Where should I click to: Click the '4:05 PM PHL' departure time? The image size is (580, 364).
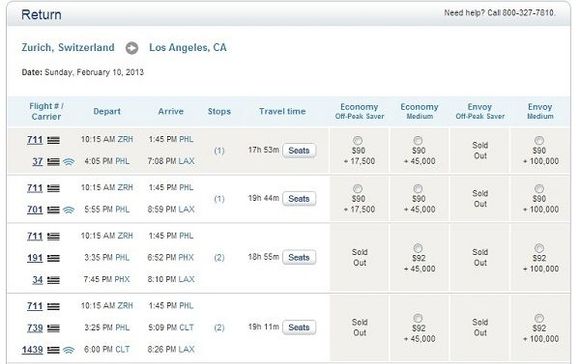(107, 161)
